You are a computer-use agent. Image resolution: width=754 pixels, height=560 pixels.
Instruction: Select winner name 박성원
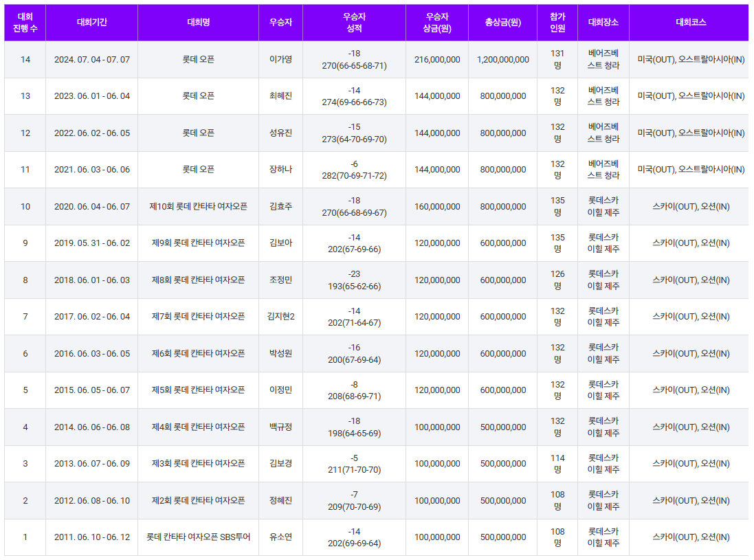[x=281, y=354]
